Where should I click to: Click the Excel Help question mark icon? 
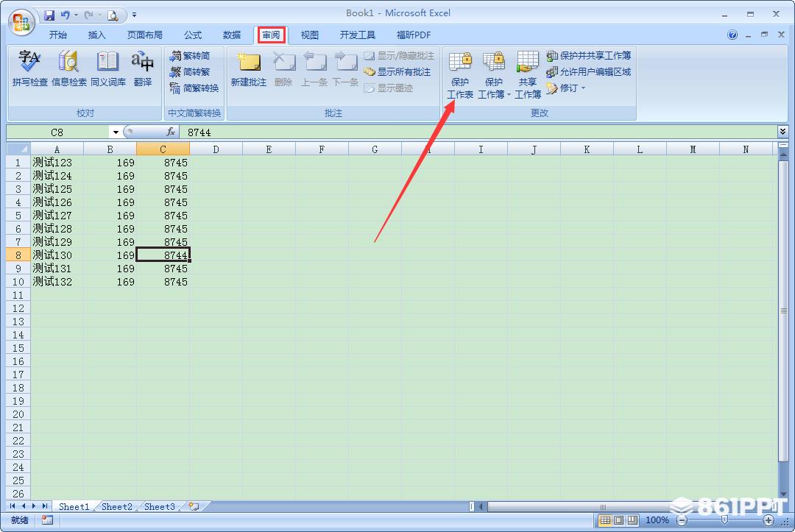pyautogui.click(x=732, y=35)
